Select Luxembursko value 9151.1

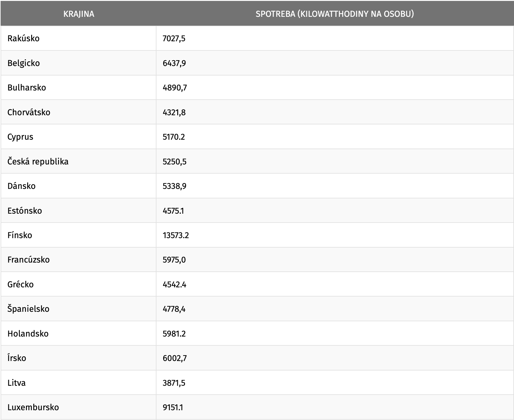click(x=173, y=407)
